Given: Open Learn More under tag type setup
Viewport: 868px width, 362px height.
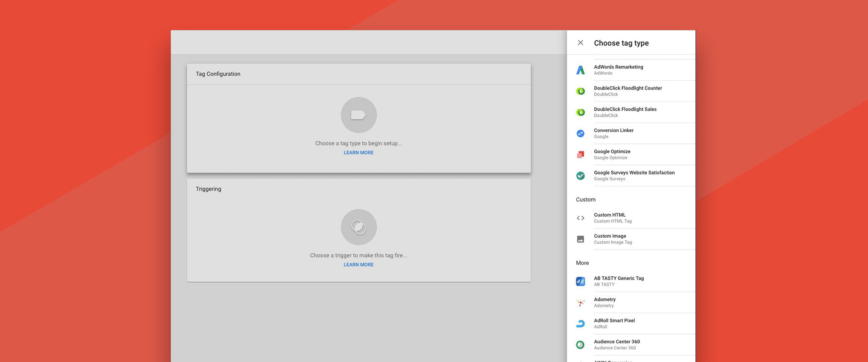Looking at the screenshot, I should tap(359, 153).
